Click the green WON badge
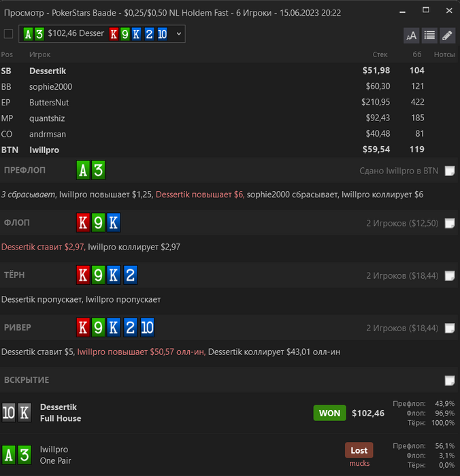This screenshot has width=460, height=476. [329, 413]
